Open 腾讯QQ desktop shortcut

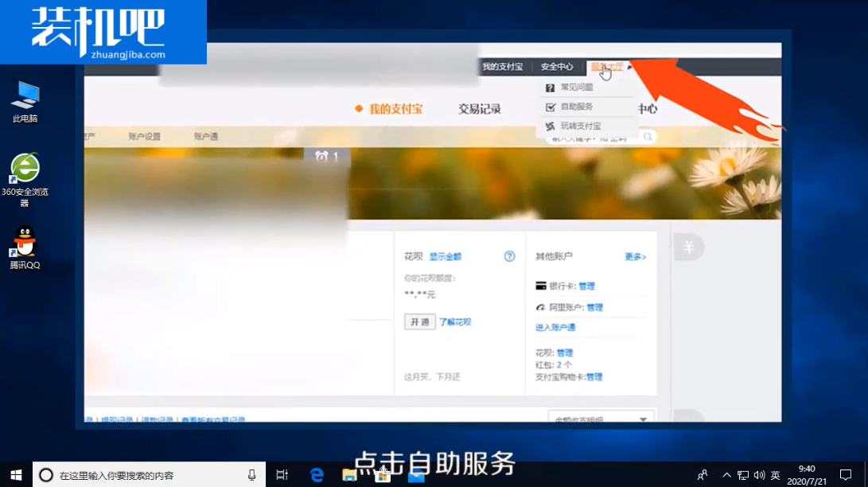click(x=25, y=247)
